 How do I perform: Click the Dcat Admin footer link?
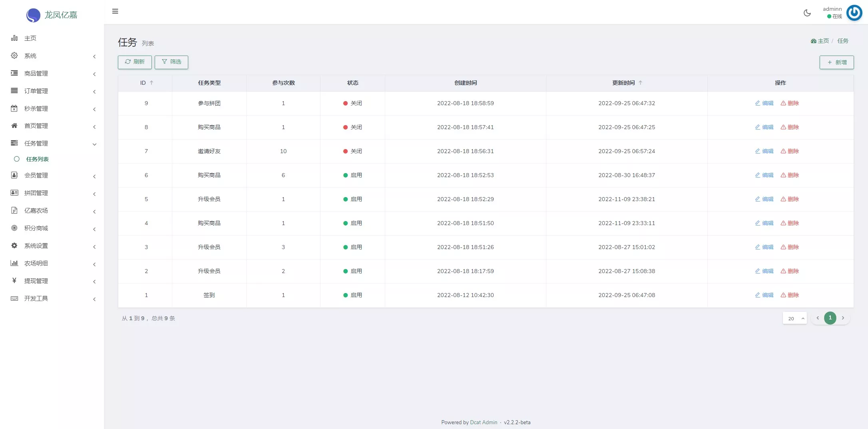point(484,422)
